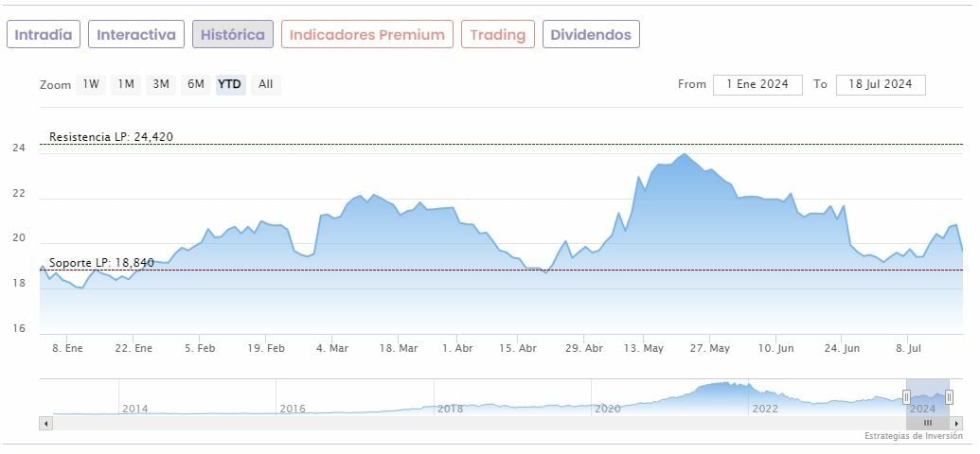Click the navigator scroll right arrow
The image size is (980, 454).
[x=957, y=423]
